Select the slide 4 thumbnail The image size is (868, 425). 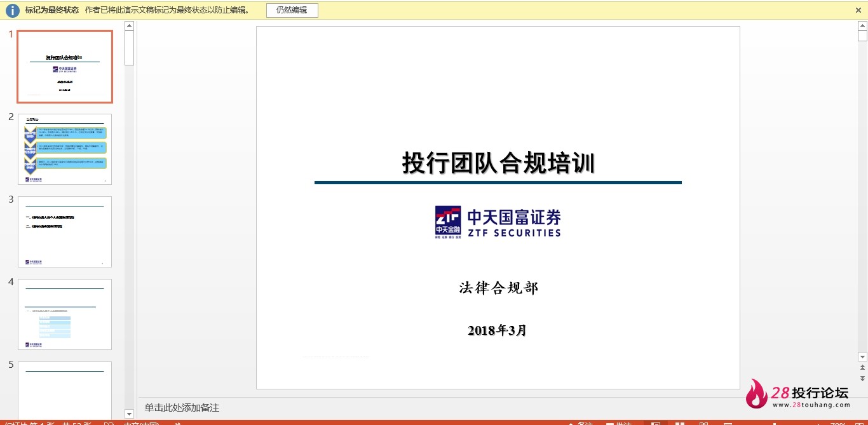65,314
